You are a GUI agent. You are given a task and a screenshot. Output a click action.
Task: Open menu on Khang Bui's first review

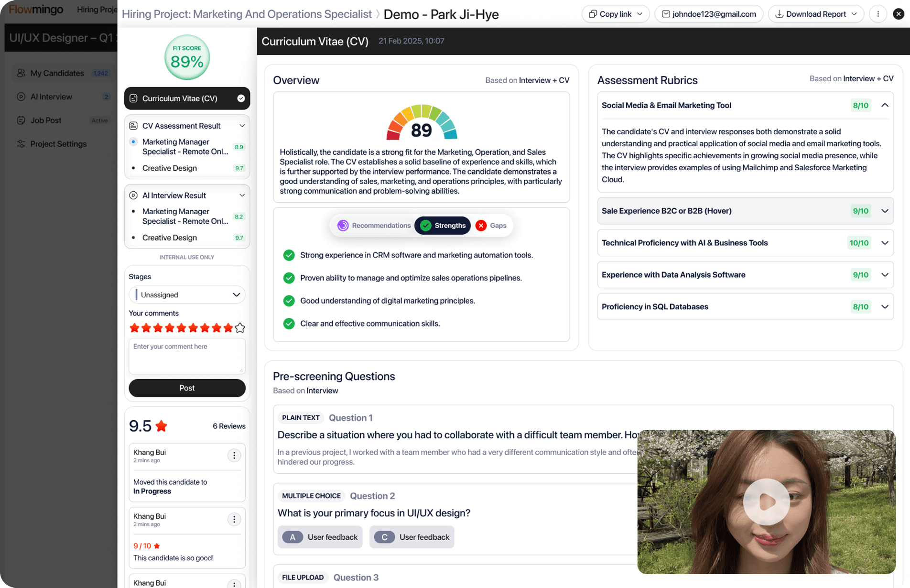point(234,456)
